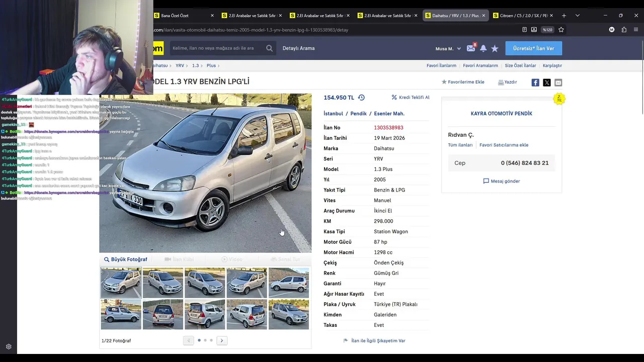Click the Plus breadcrumb
644x362 pixels.
coord(211,65)
